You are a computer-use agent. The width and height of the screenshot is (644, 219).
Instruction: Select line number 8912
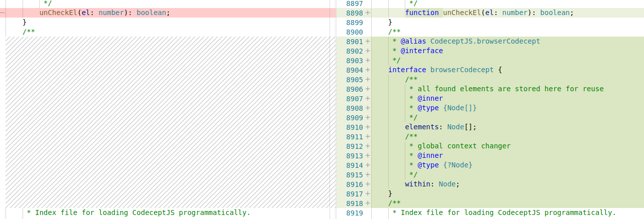(354, 146)
